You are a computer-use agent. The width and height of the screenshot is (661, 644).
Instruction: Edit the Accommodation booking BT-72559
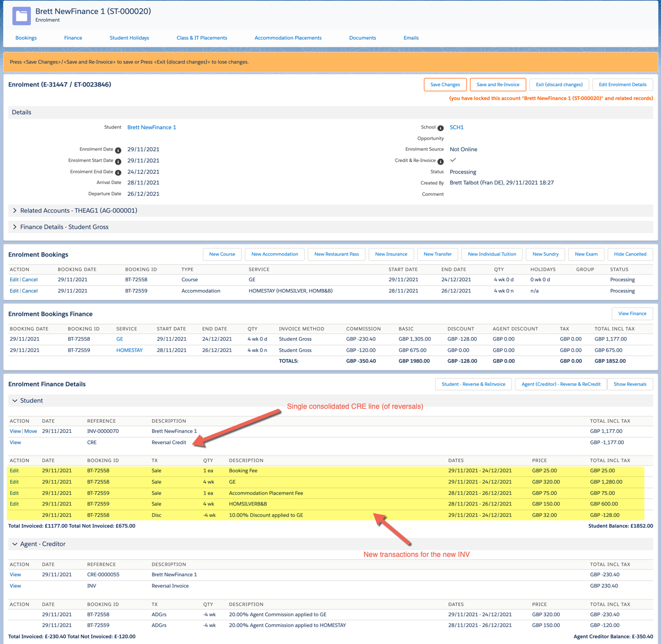click(14, 291)
